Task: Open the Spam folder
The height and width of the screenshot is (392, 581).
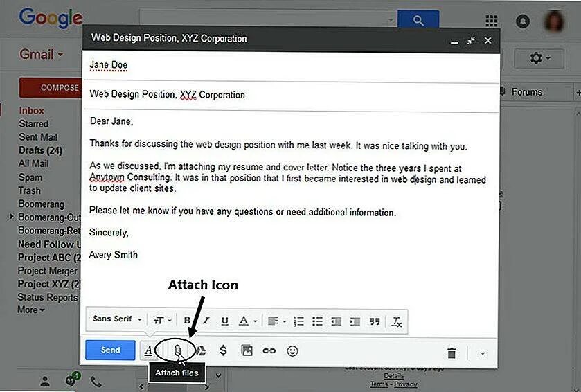Action: (30, 177)
